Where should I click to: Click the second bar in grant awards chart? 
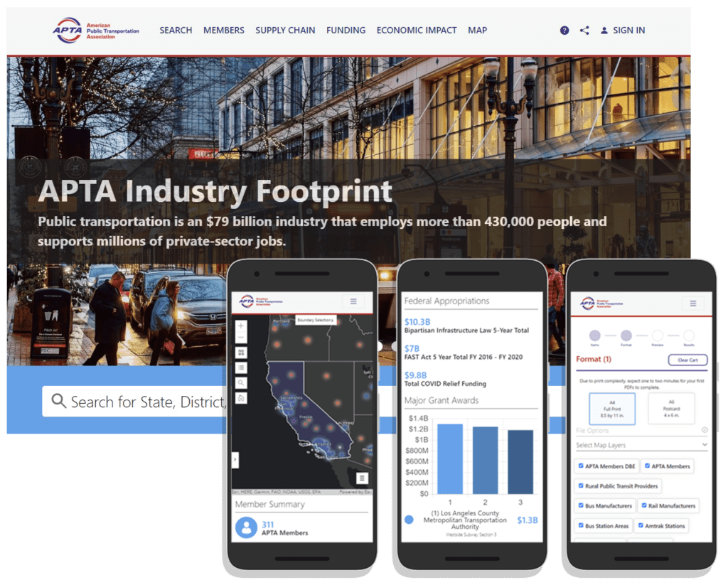(x=485, y=461)
